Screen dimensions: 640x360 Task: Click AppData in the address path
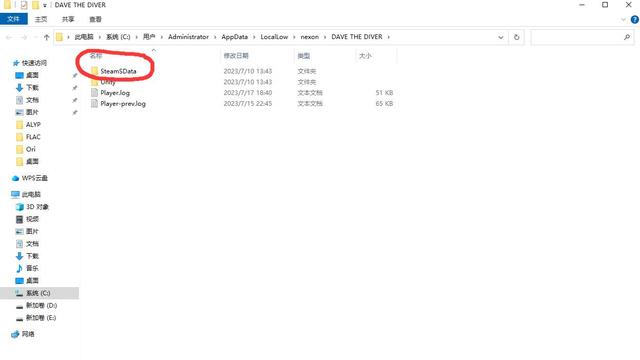[234, 37]
